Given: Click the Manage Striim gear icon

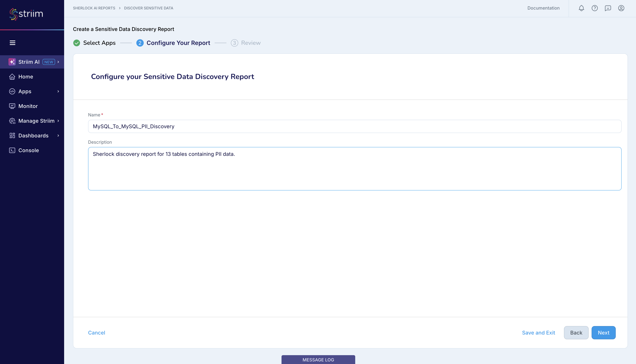Looking at the screenshot, I should [x=13, y=121].
